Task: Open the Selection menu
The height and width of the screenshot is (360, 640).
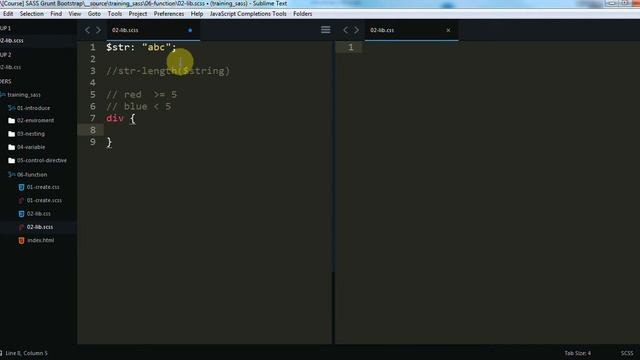Action: (31, 13)
